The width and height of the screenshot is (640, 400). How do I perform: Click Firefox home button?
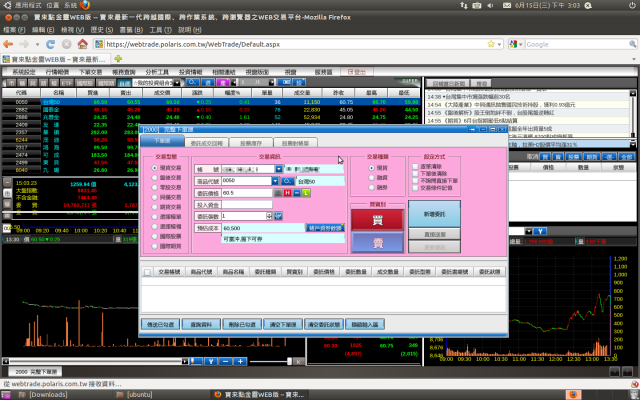[82, 44]
